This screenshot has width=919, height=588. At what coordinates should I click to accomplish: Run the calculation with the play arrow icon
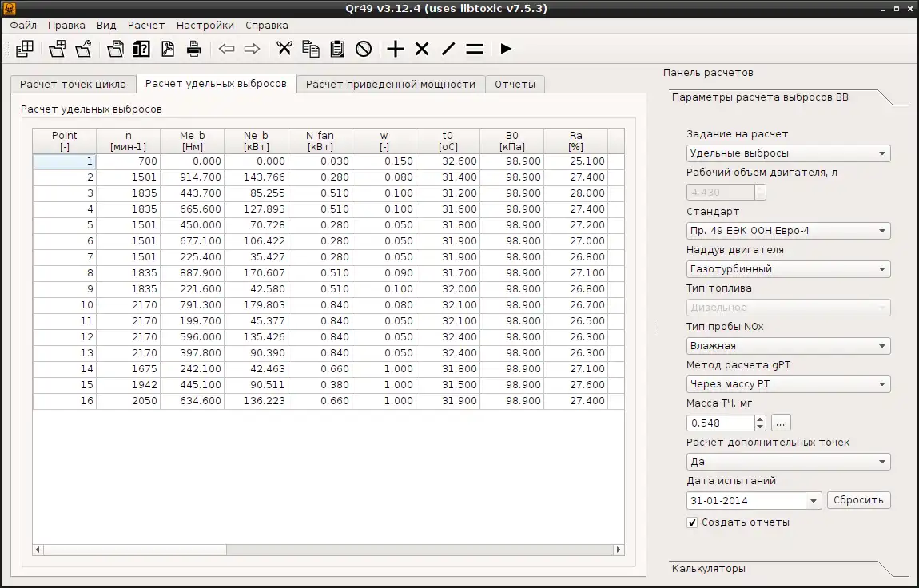[506, 49]
